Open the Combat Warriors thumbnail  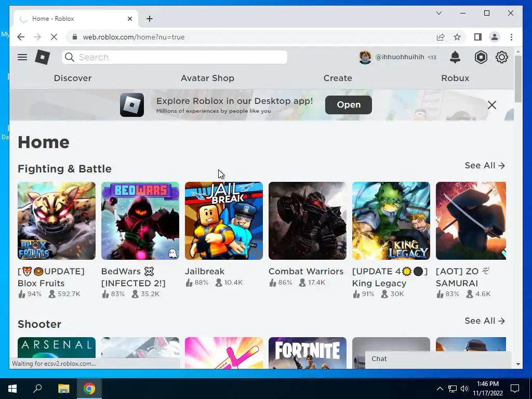(x=308, y=221)
